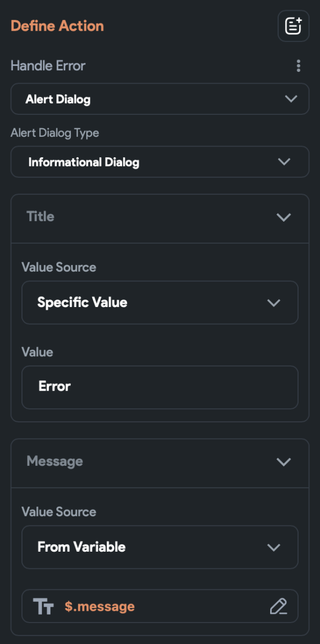Open the Alert Dialog Type dropdown
Viewport: 320px width, 644px height.
(x=160, y=162)
